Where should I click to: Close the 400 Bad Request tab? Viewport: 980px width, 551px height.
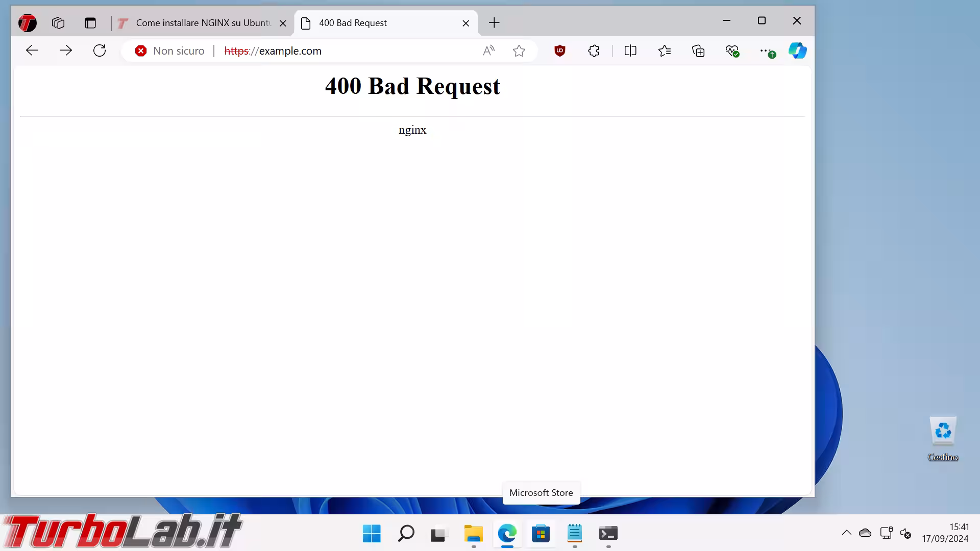pos(465,23)
